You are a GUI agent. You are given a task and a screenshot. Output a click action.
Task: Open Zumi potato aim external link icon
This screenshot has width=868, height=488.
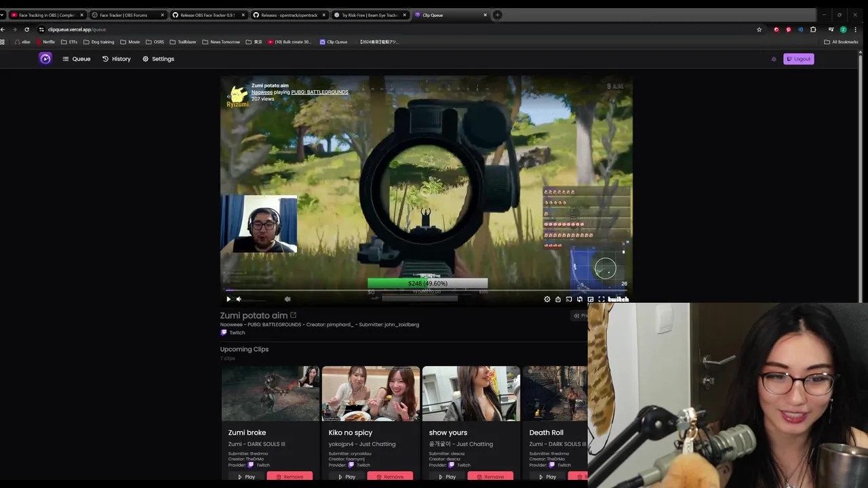293,315
